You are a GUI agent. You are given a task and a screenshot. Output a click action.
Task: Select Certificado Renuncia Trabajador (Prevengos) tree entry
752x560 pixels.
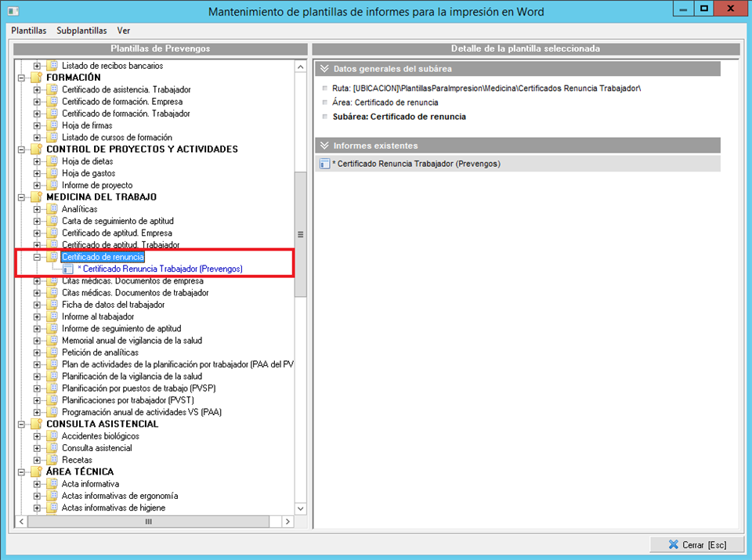coord(160,269)
